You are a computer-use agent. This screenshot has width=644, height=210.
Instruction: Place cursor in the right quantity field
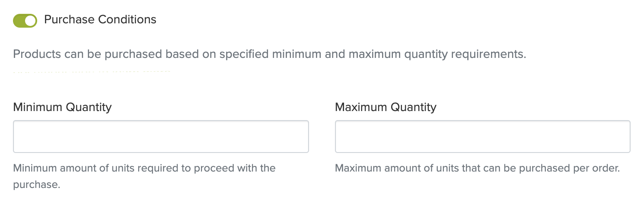tap(482, 137)
